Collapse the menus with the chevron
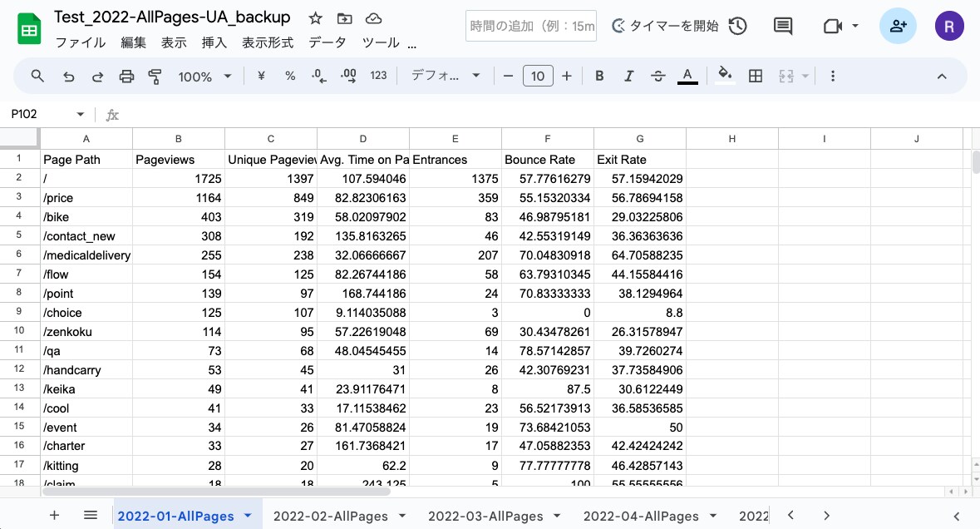 coord(942,77)
